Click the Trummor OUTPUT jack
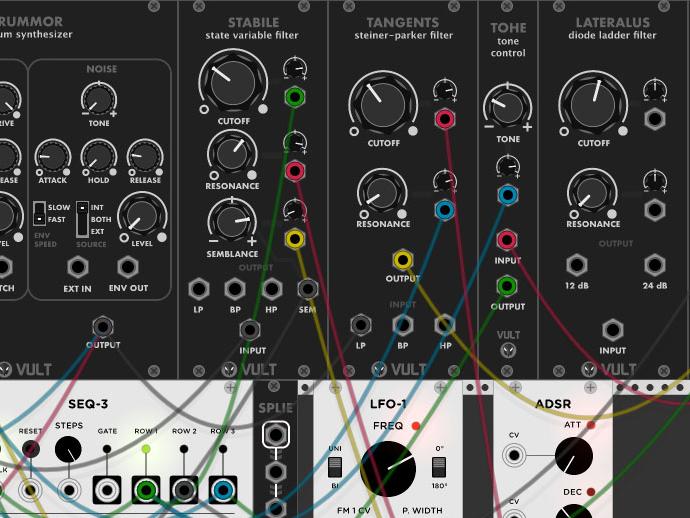The height and width of the screenshot is (518, 690). [x=103, y=327]
